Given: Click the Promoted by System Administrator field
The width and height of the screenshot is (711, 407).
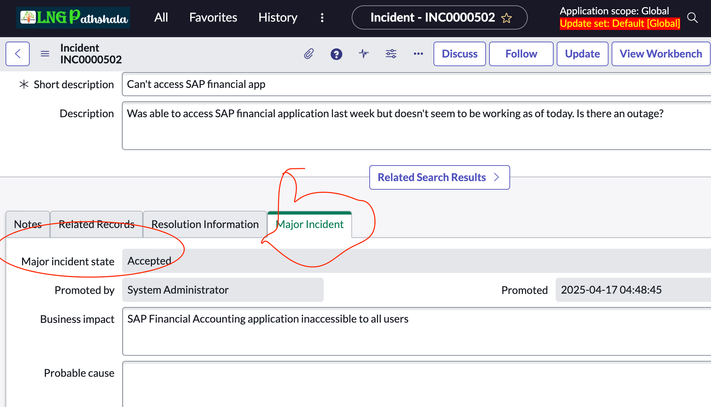Looking at the screenshot, I should [x=223, y=290].
